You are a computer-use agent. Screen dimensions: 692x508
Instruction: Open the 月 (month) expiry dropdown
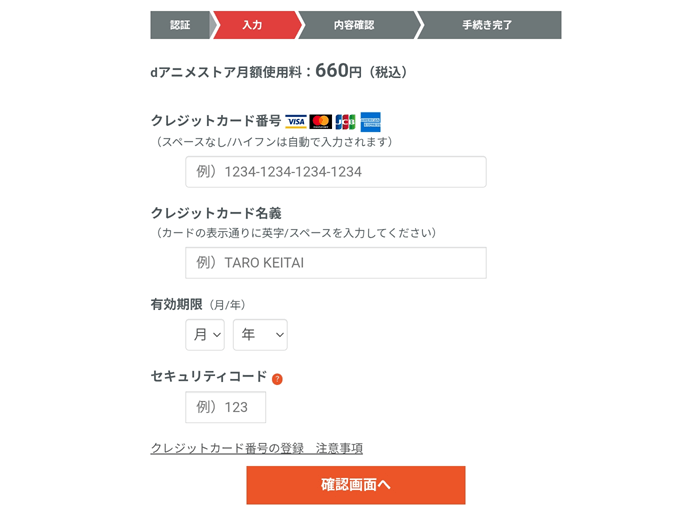204,335
